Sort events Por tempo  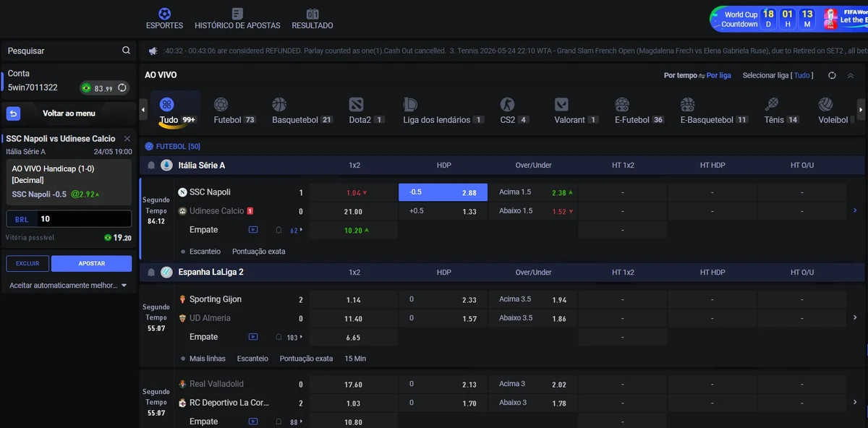[680, 75]
